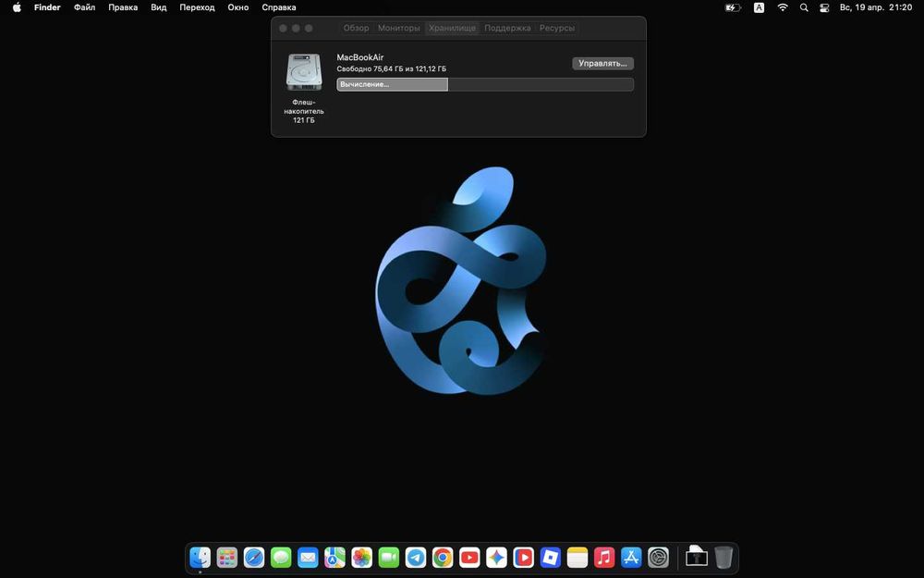Launch Google Chrome from the Dock
924x578 pixels.
tap(443, 557)
